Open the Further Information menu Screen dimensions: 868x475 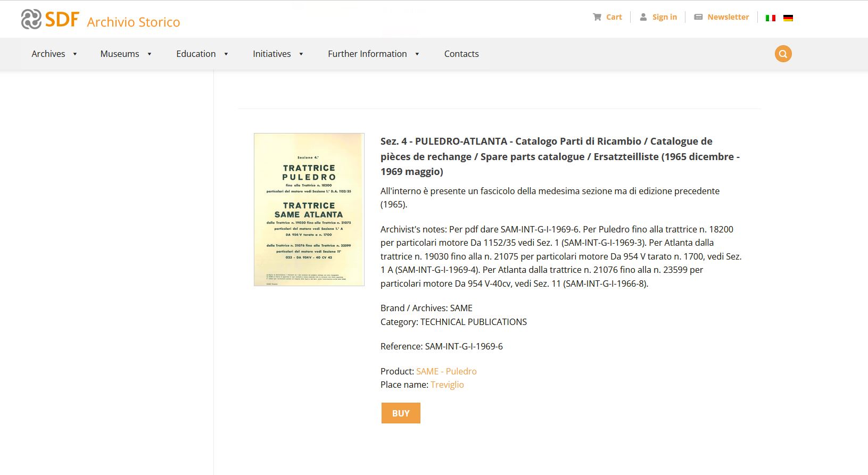[x=367, y=54]
